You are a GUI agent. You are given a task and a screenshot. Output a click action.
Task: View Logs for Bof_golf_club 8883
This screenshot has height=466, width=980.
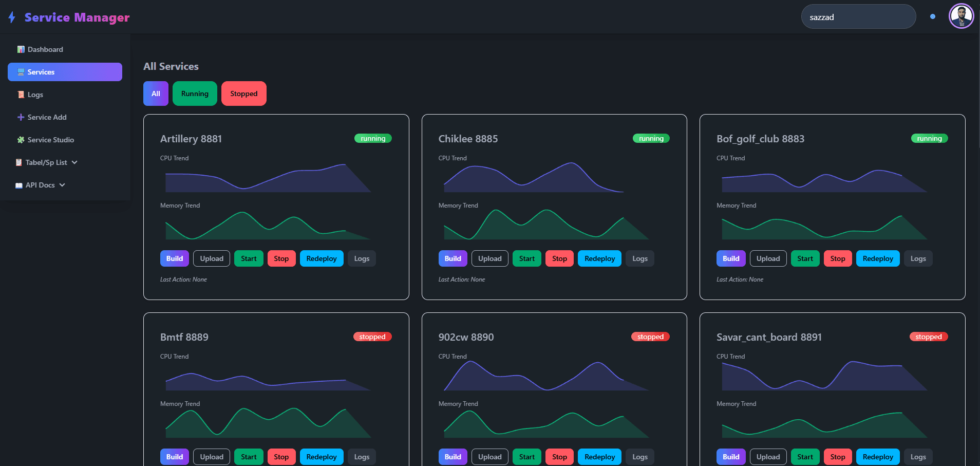[x=918, y=258]
